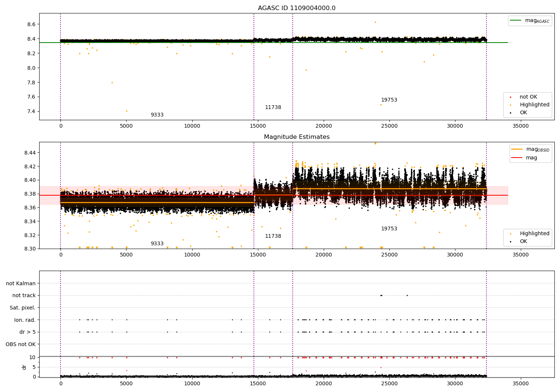Click the 7.4 y-axis tick in top plot
This screenshot has height=392, width=560.
[31, 112]
